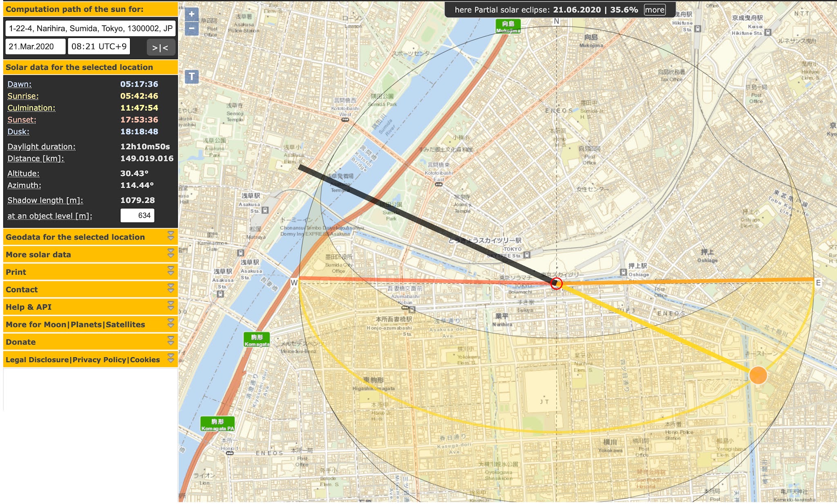The width and height of the screenshot is (837, 504).
Task: Click the Komagata PA green highway sign
Action: [217, 424]
